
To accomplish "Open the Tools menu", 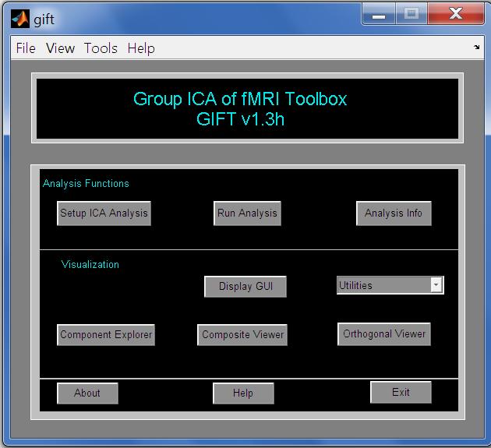I will pyautogui.click(x=101, y=48).
